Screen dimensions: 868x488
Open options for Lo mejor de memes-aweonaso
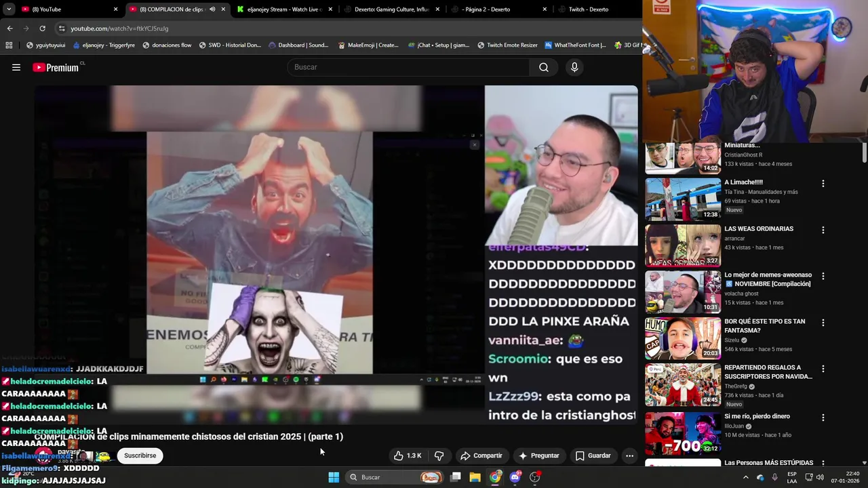coord(823,277)
